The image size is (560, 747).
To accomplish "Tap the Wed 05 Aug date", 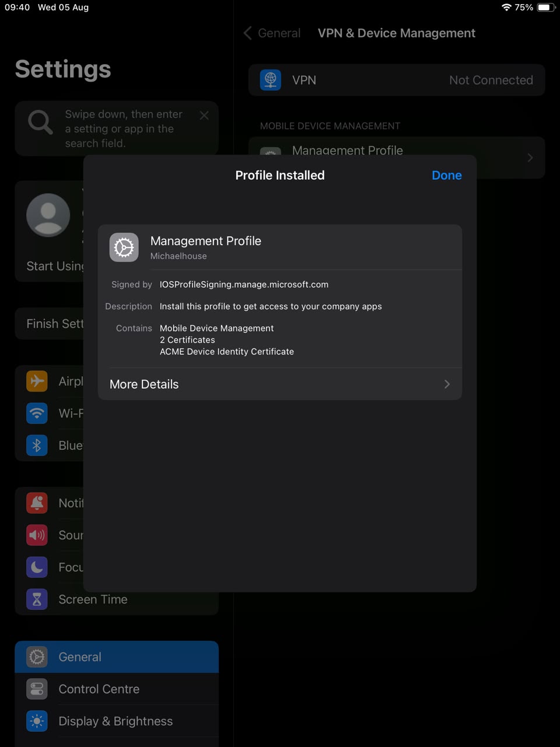I will point(63,8).
